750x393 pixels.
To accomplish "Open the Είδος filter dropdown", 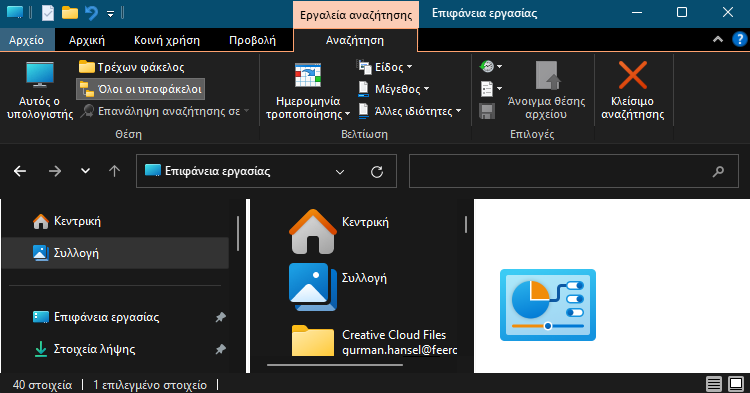I will tap(386, 67).
